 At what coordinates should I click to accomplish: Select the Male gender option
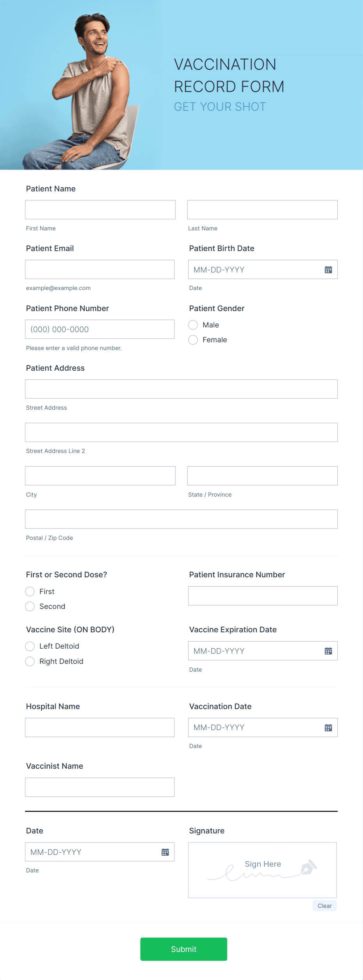pos(193,325)
